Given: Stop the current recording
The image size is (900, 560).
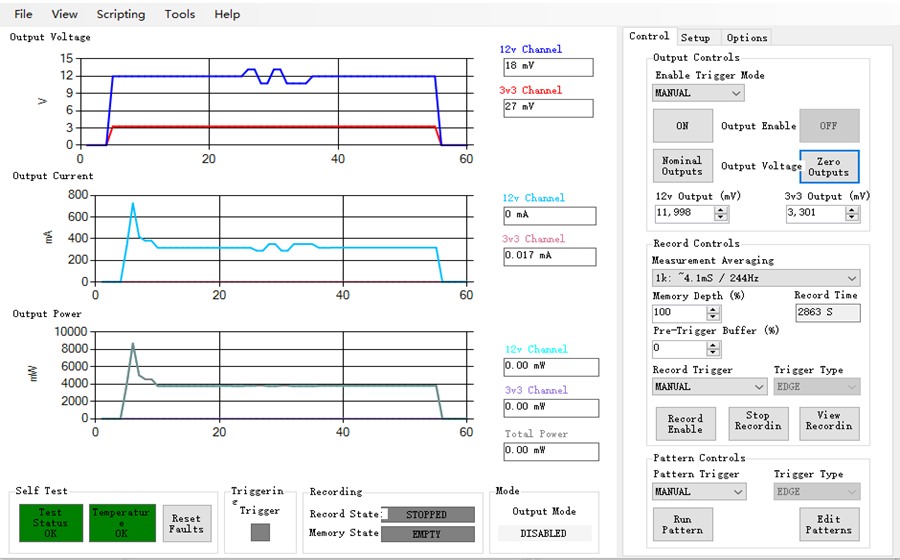Looking at the screenshot, I should point(757,421).
